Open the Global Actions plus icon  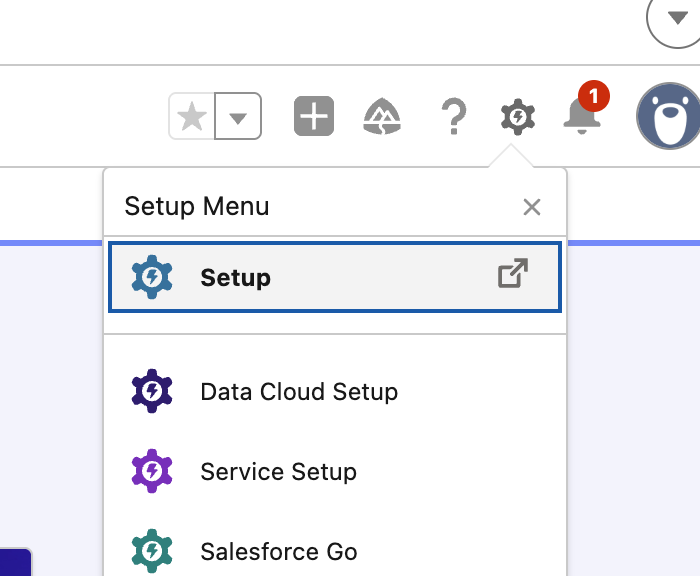pos(314,116)
